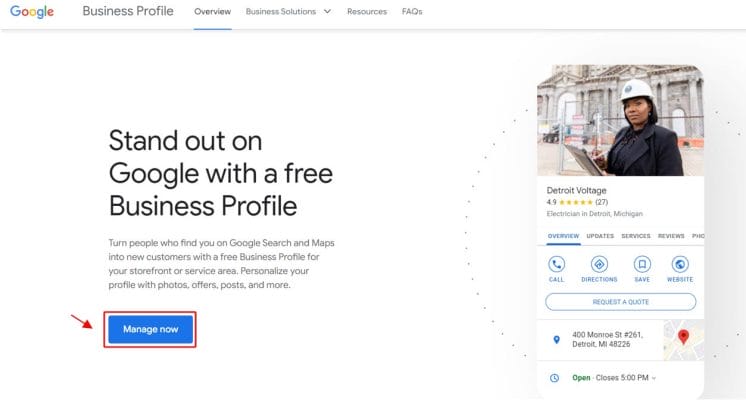This screenshot has width=746, height=403.
Task: Click the Stand out on Google heading
Action: click(221, 173)
